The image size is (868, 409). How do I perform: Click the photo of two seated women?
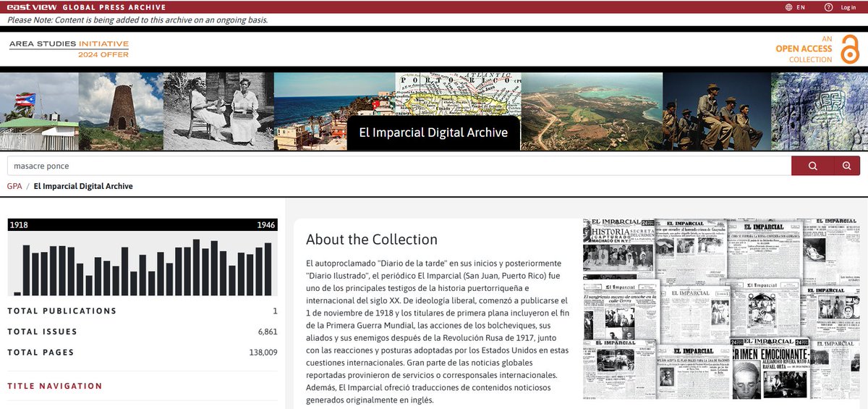coord(218,111)
